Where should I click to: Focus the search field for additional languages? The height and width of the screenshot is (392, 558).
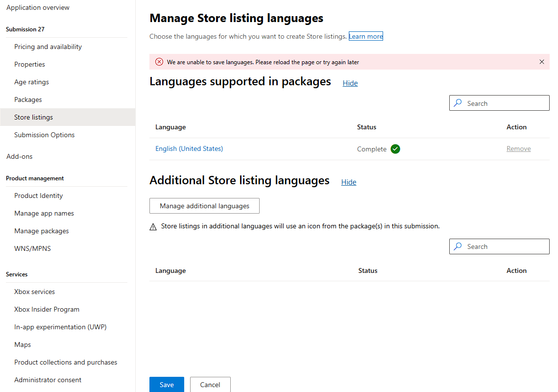(x=499, y=246)
